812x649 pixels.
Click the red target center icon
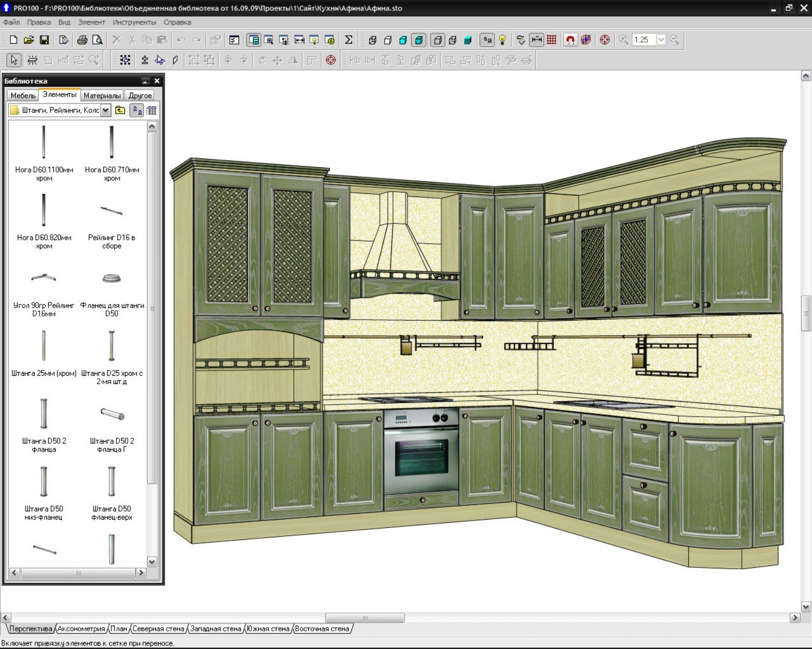coord(605,40)
